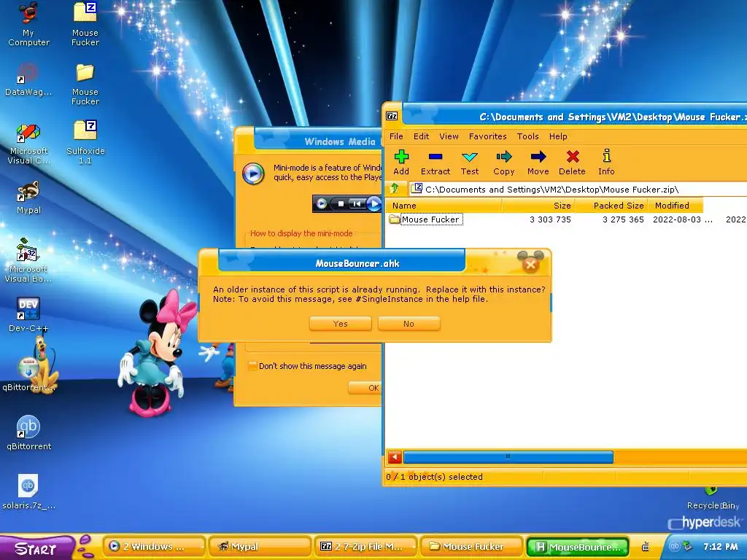Select the Mouse Fucker folder on desktop
The image size is (747, 560).
click(85, 84)
